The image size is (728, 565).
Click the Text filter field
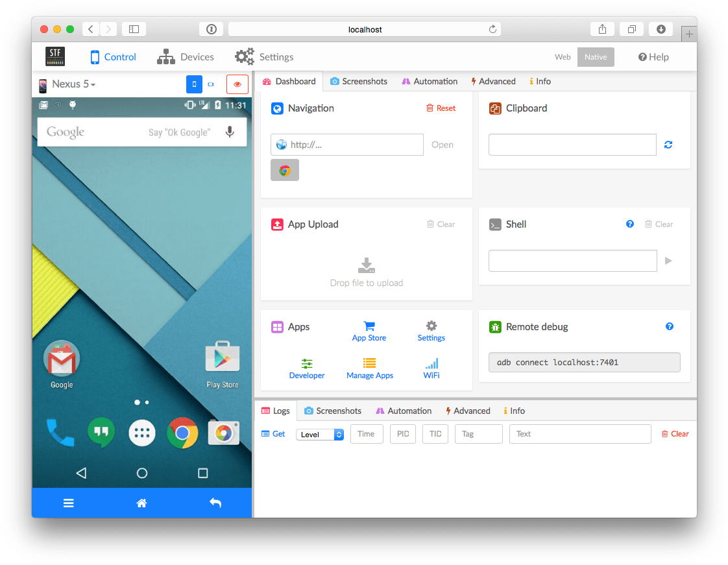(x=580, y=433)
